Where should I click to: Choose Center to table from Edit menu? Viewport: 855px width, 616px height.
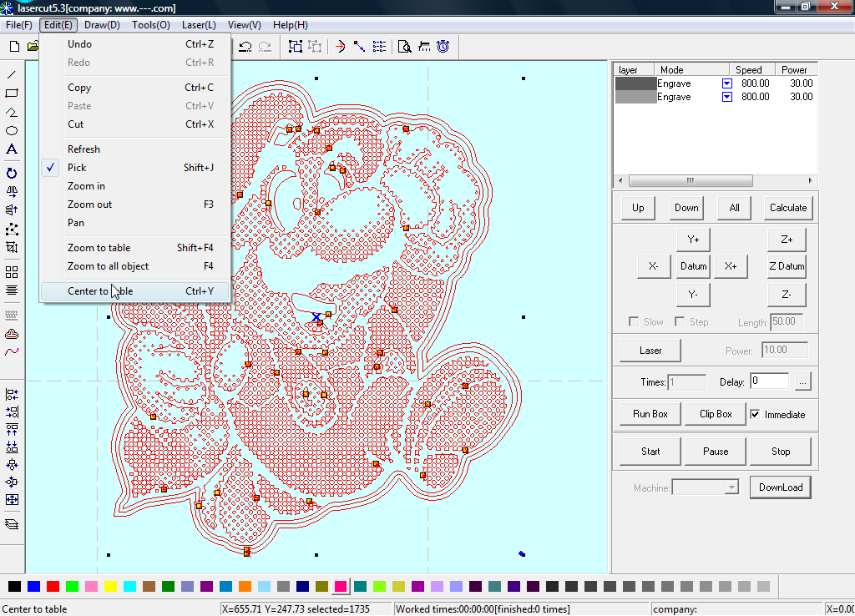[x=135, y=291]
